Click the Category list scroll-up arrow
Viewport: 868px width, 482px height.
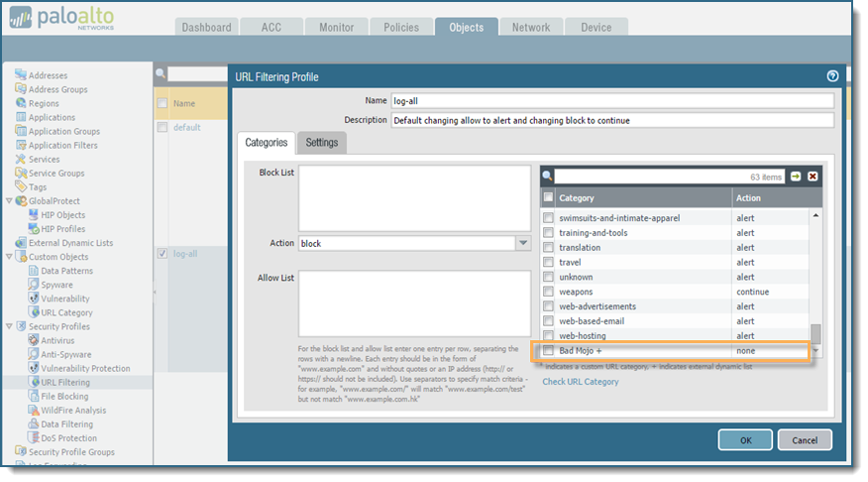point(815,215)
